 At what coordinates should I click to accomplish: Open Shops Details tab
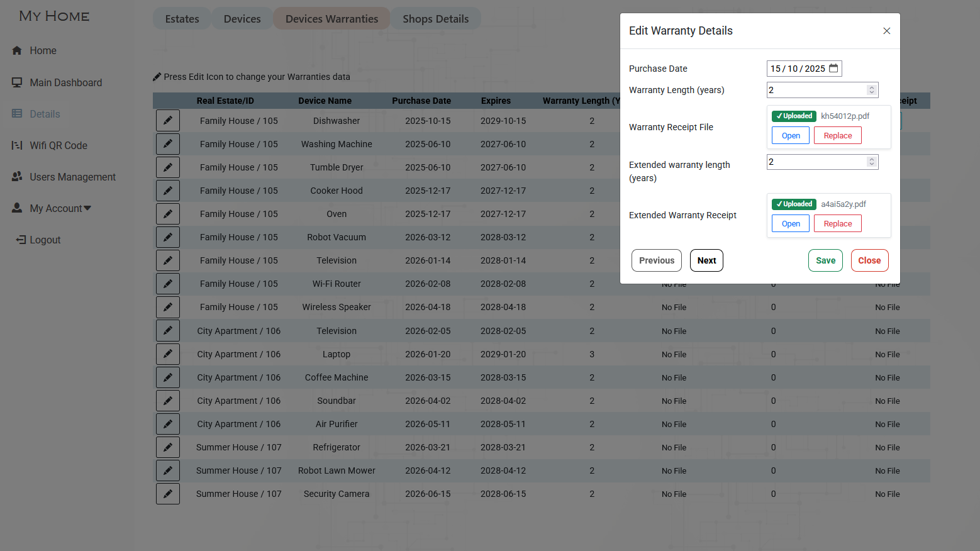435,19
